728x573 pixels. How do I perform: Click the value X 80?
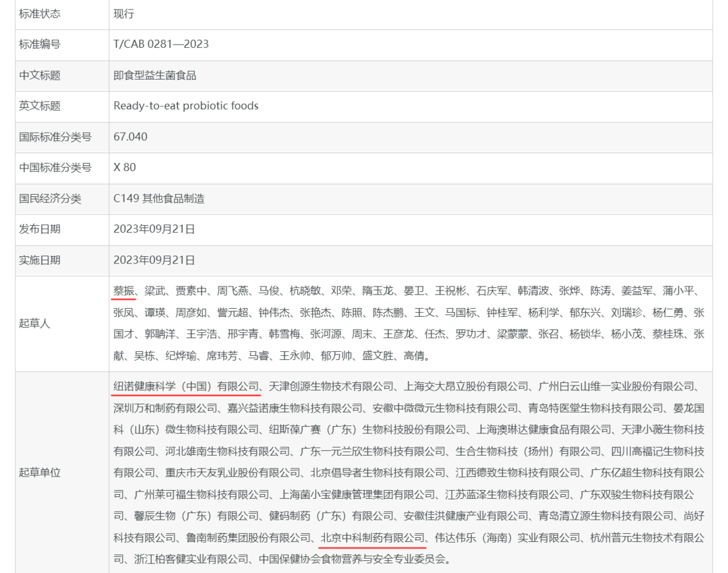pos(125,167)
